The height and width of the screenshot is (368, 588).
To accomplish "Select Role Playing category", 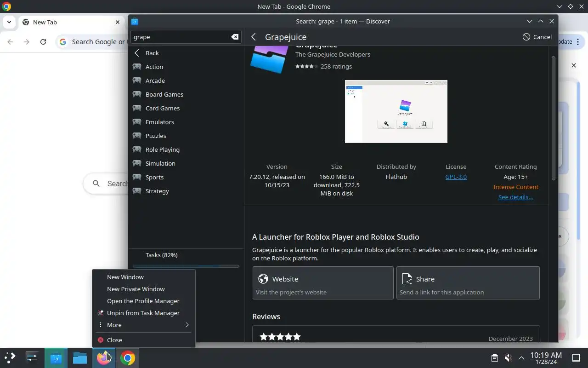I will tap(187, 149).
